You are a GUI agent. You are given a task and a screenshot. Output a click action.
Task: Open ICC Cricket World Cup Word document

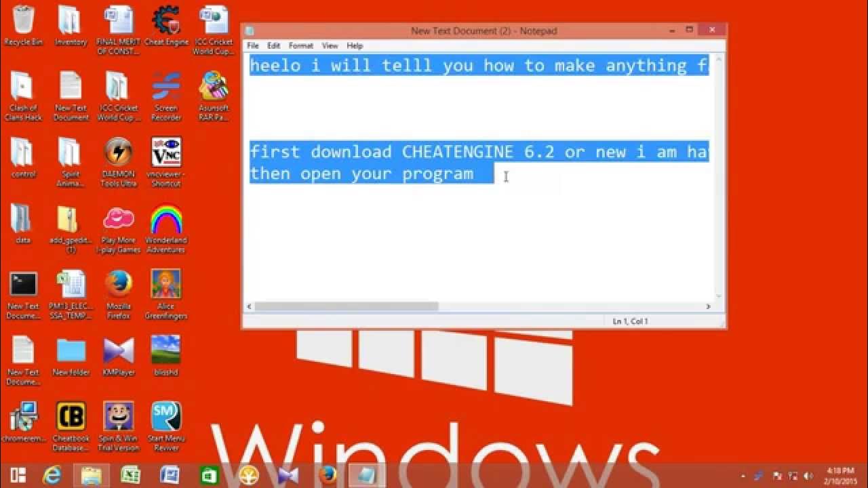pos(214,30)
